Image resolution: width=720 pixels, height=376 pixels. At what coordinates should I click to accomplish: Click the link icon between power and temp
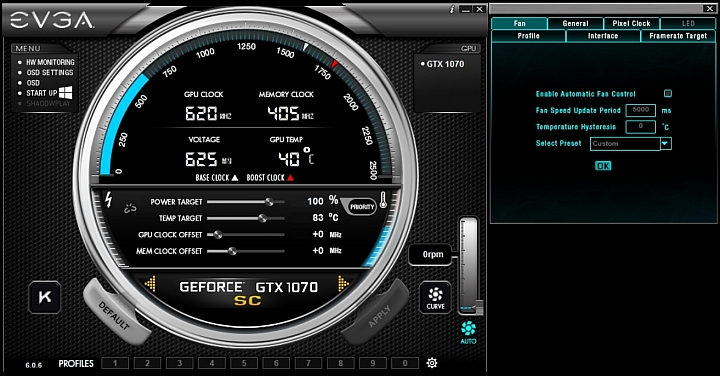tap(130, 208)
